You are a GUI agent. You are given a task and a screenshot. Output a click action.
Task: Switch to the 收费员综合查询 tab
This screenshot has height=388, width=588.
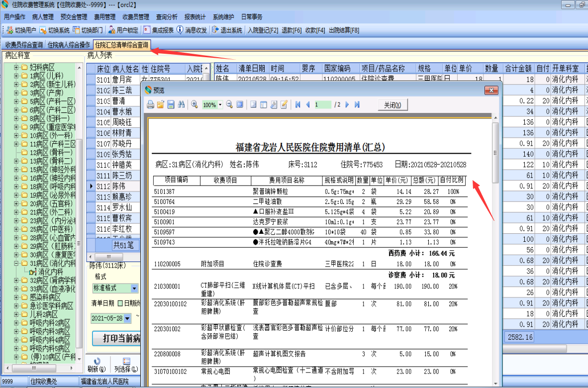[24, 45]
